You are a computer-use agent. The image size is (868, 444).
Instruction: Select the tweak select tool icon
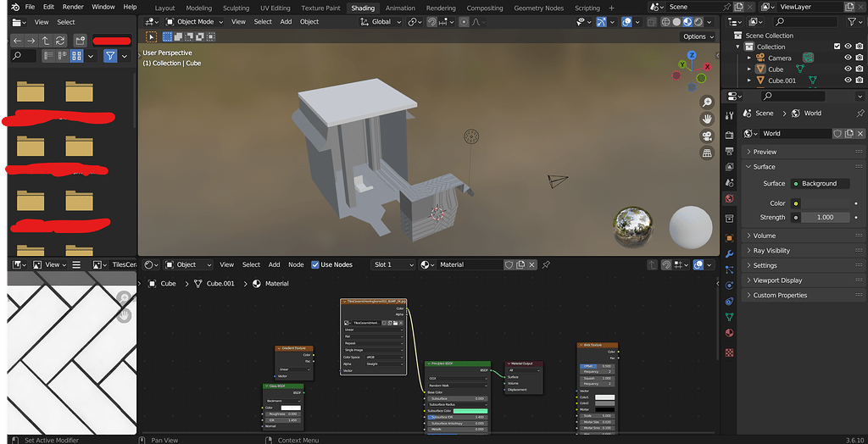(151, 36)
